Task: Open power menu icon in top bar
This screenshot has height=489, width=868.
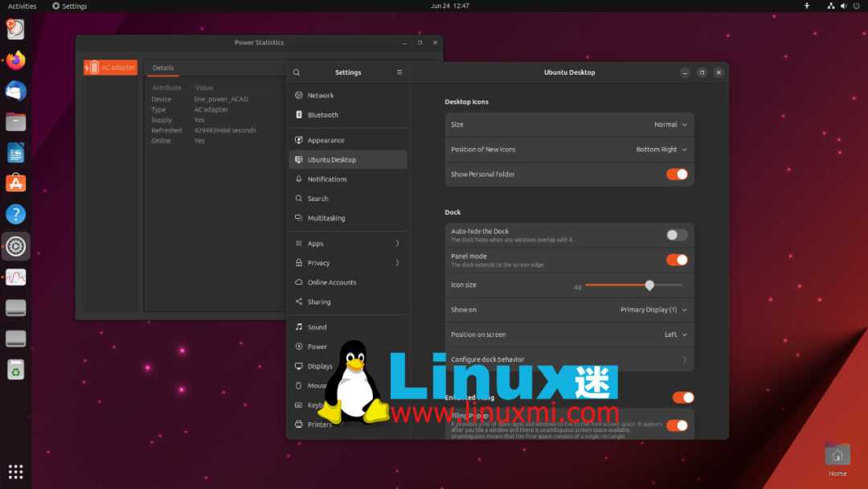Action: coord(856,6)
